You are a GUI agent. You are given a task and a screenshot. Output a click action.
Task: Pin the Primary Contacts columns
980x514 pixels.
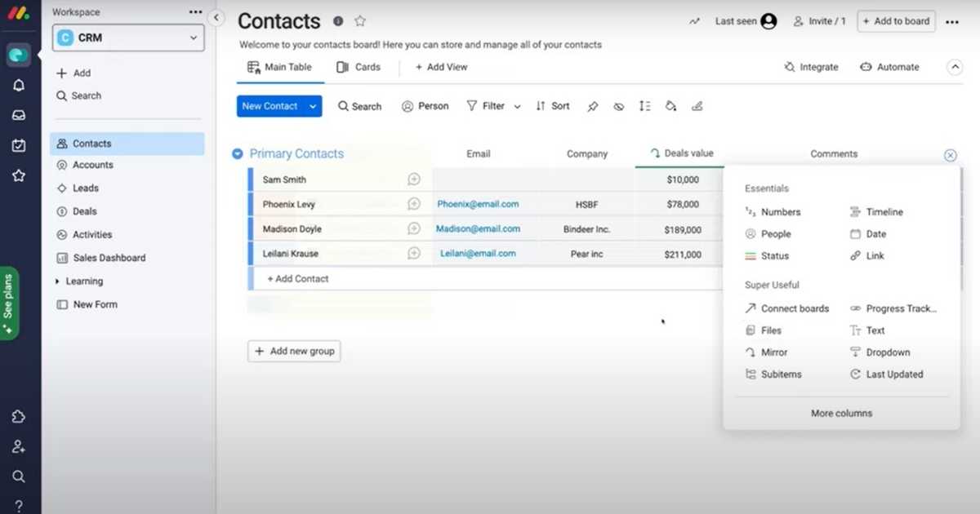click(x=592, y=106)
